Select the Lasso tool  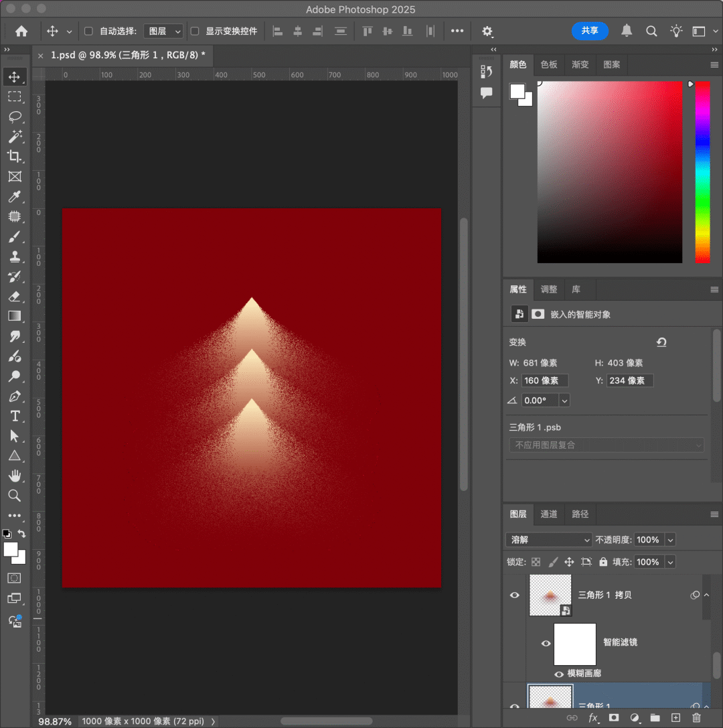[x=15, y=117]
